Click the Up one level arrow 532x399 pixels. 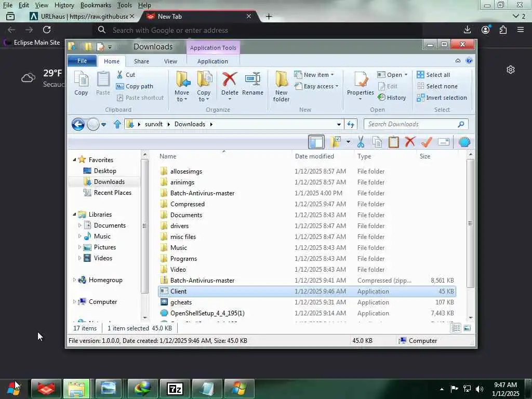point(117,124)
